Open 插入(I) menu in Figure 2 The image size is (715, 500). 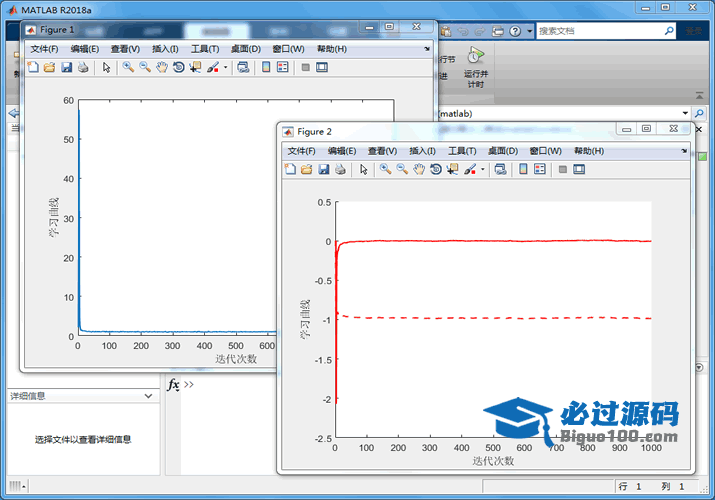[x=422, y=151]
